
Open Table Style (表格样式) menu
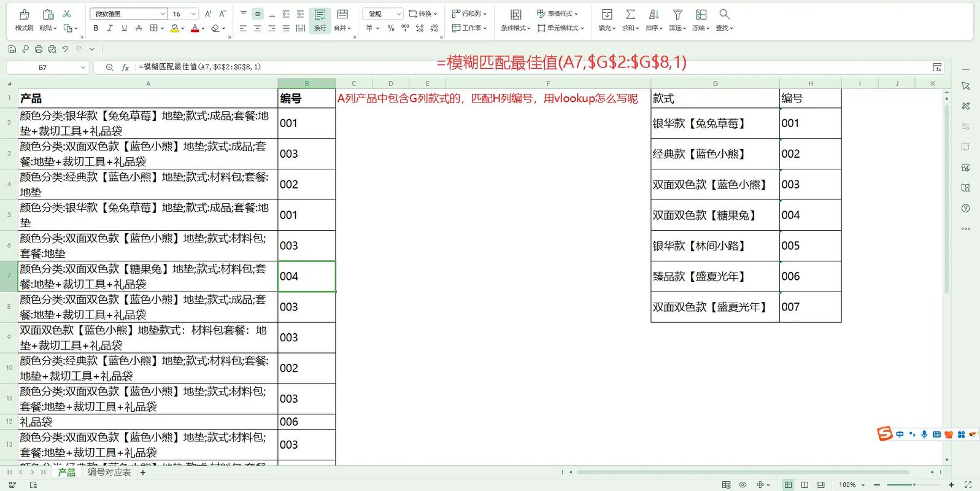coord(558,14)
